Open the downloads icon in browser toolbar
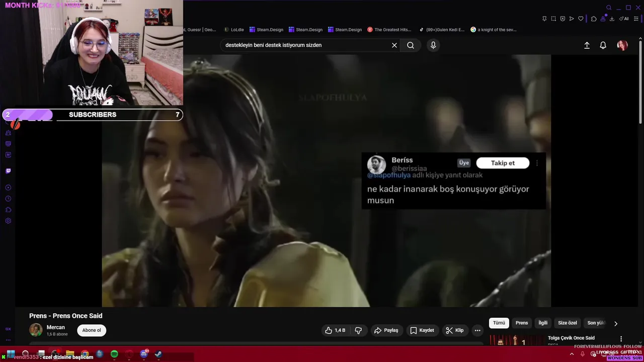The width and height of the screenshot is (644, 362). pos(612,19)
